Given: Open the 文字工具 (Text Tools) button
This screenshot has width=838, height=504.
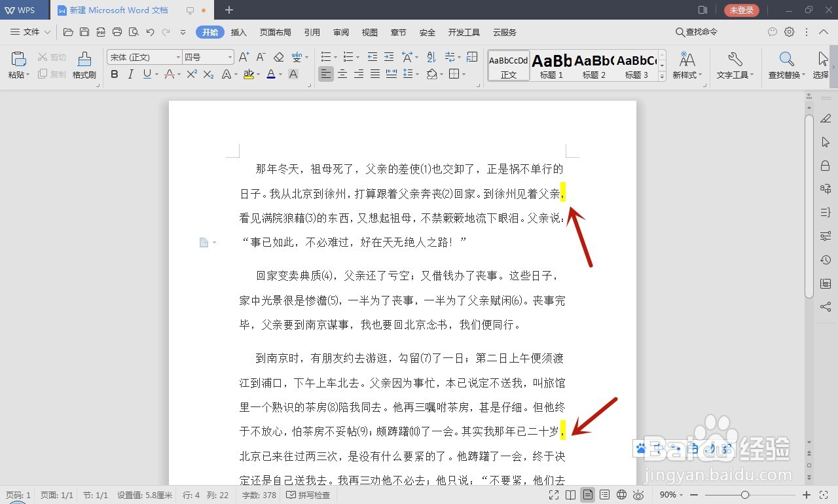Looking at the screenshot, I should (x=735, y=65).
